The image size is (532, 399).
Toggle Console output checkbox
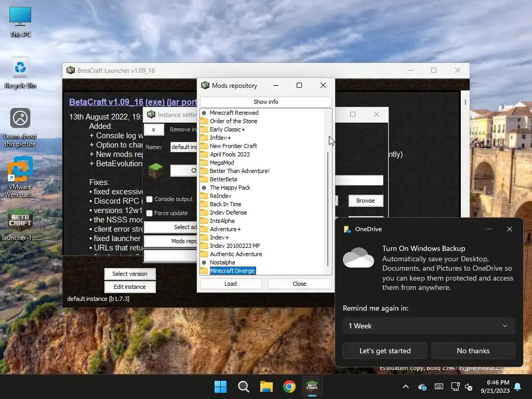(x=149, y=199)
